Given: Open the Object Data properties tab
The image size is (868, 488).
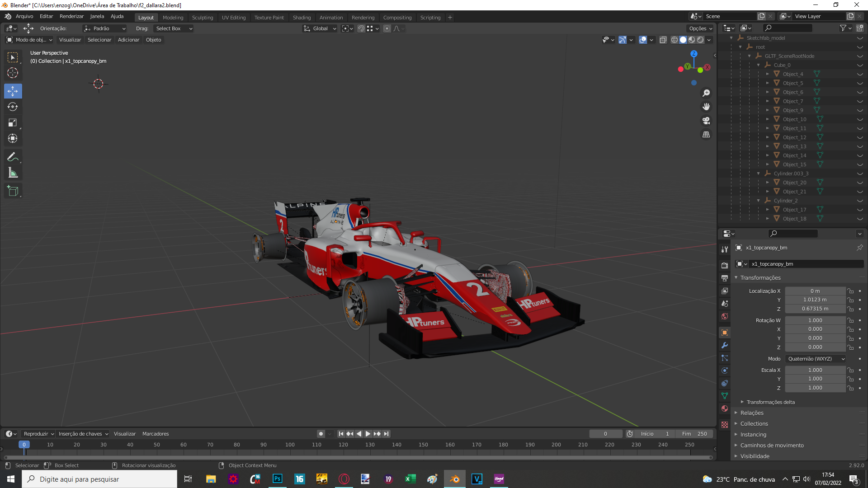Looking at the screenshot, I should [725, 396].
